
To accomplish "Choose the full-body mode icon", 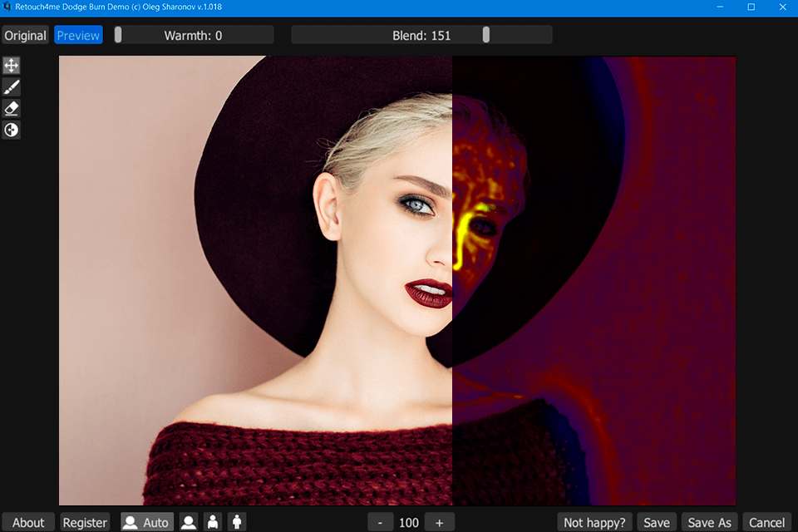I will pos(237,522).
